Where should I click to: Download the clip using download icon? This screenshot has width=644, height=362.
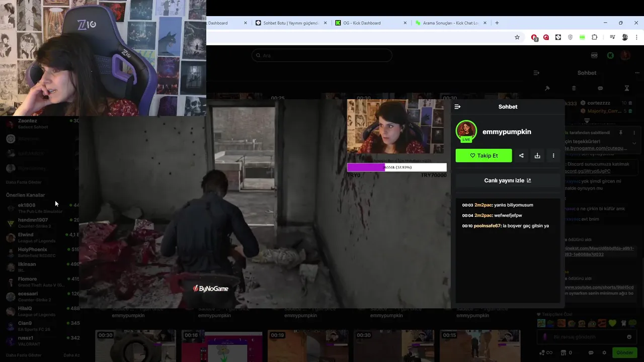point(537,156)
